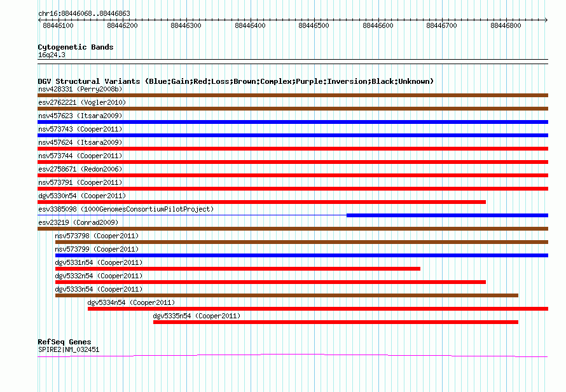Click the SPIRE2|NM_032451 gene label
The image size is (566, 392).
(x=69, y=349)
